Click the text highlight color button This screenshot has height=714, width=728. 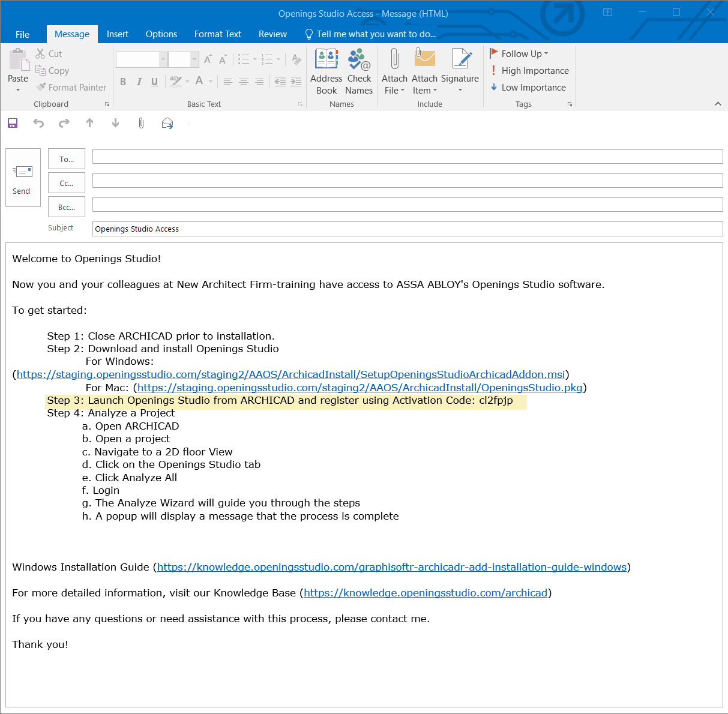click(175, 81)
